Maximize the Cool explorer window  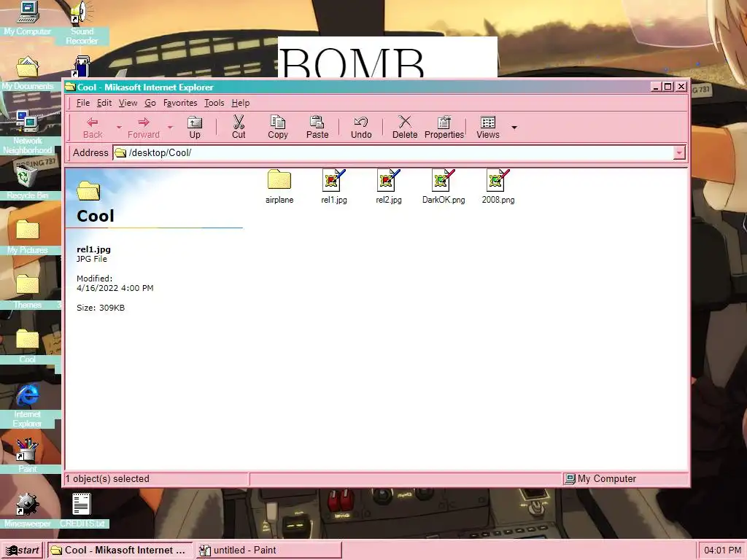(x=668, y=87)
